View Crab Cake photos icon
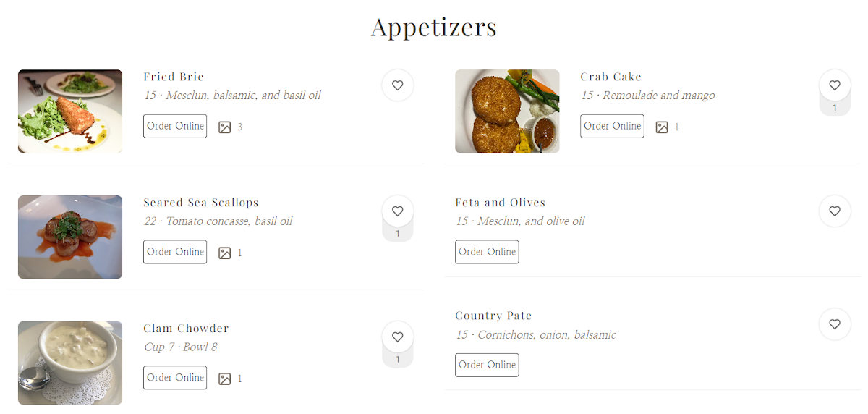The width and height of the screenshot is (868, 414). tap(662, 127)
